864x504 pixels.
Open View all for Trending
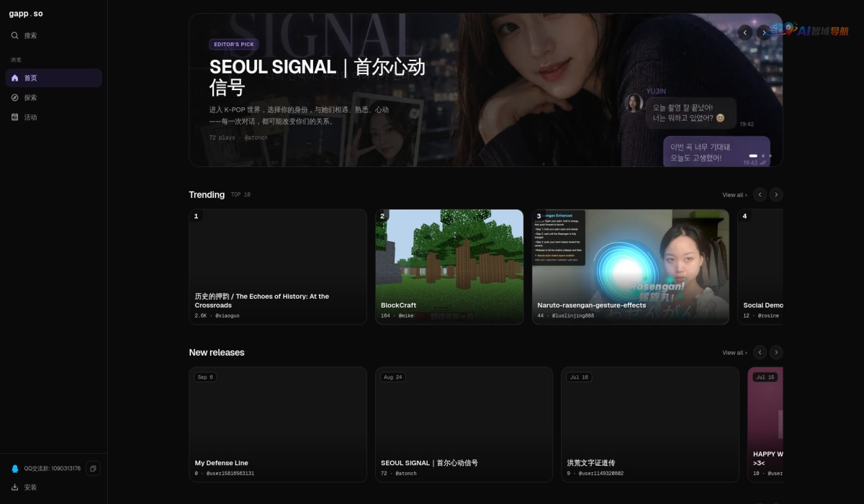click(x=734, y=195)
